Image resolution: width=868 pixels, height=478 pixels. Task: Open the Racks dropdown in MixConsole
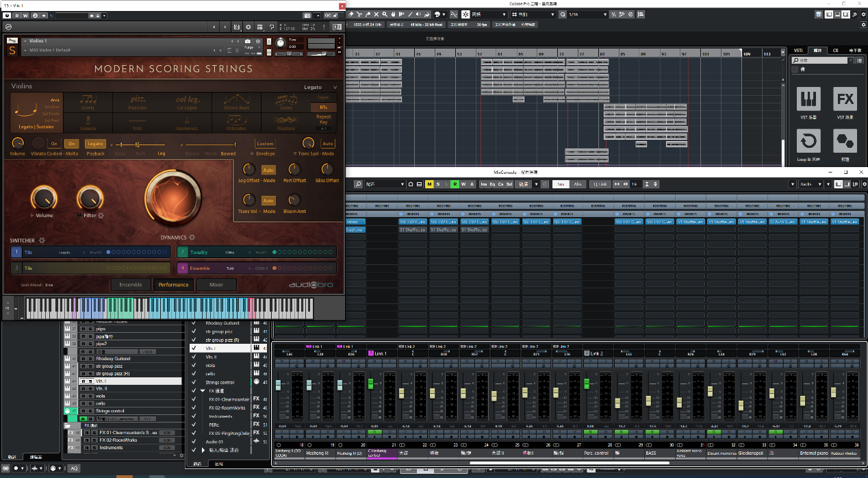pyautogui.click(x=810, y=184)
